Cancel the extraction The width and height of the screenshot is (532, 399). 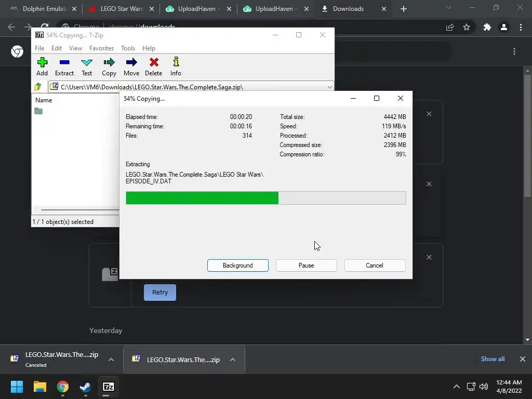click(x=375, y=265)
